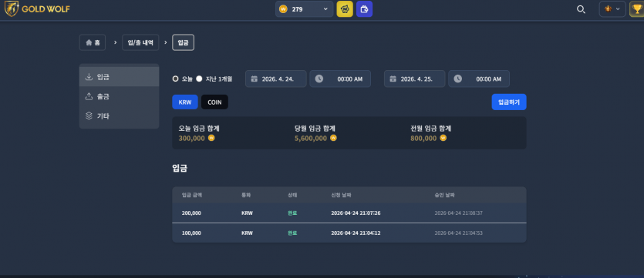This screenshot has height=278, width=644.
Task: Switch to the COIN tab
Action: [x=214, y=102]
